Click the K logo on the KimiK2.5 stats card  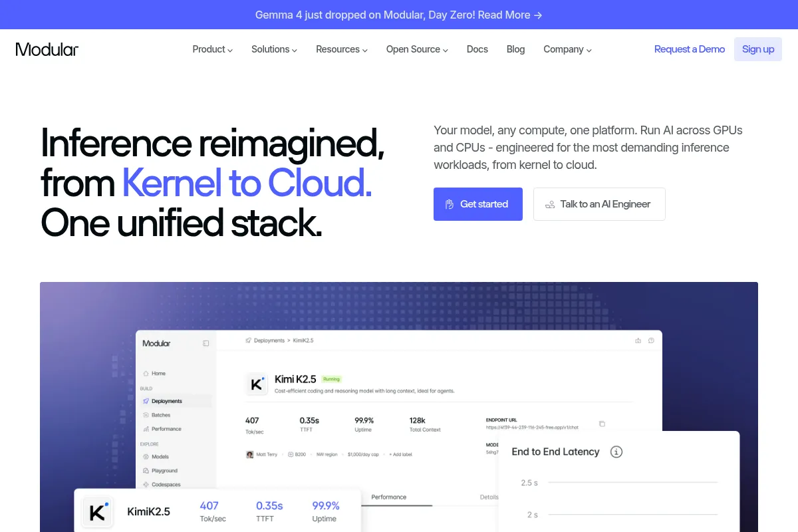click(x=98, y=512)
